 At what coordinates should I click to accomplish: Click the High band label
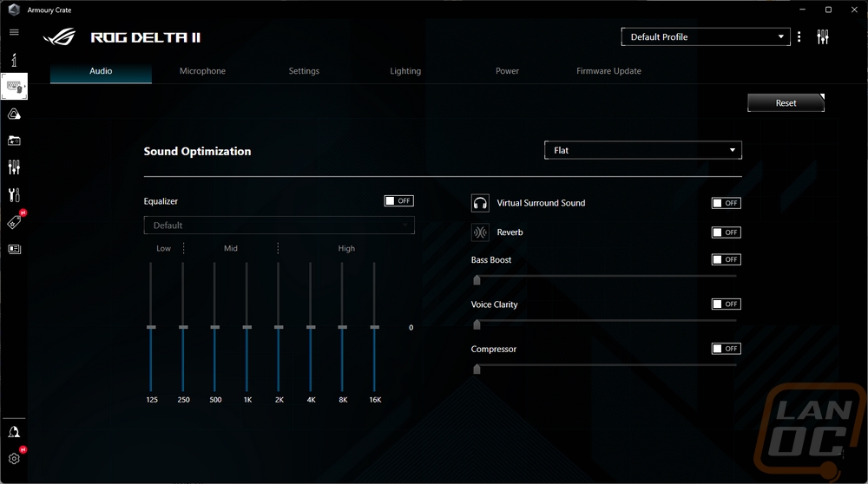click(346, 248)
